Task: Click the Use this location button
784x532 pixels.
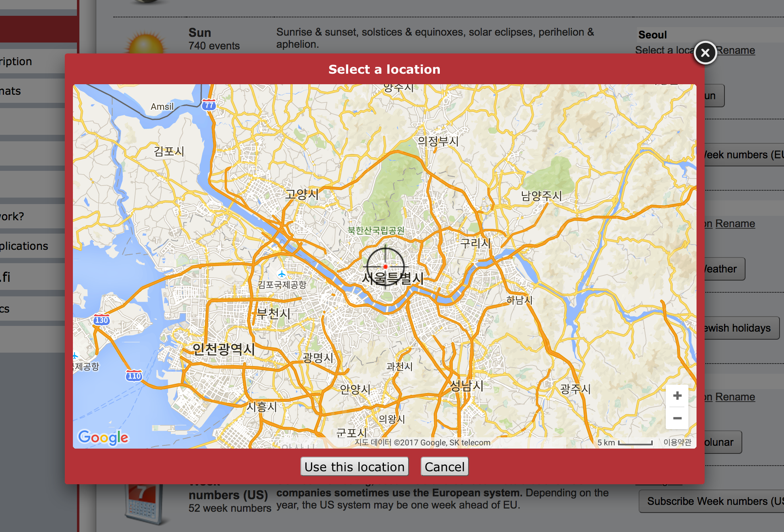Action: (354, 467)
